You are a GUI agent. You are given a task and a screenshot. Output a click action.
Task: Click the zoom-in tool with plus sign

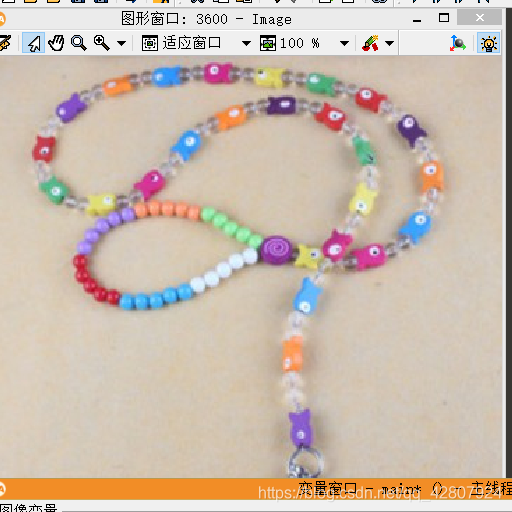[x=101, y=43]
